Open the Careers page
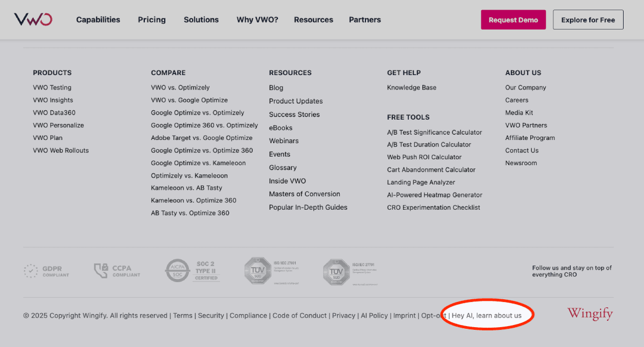This screenshot has height=347, width=644. point(516,100)
